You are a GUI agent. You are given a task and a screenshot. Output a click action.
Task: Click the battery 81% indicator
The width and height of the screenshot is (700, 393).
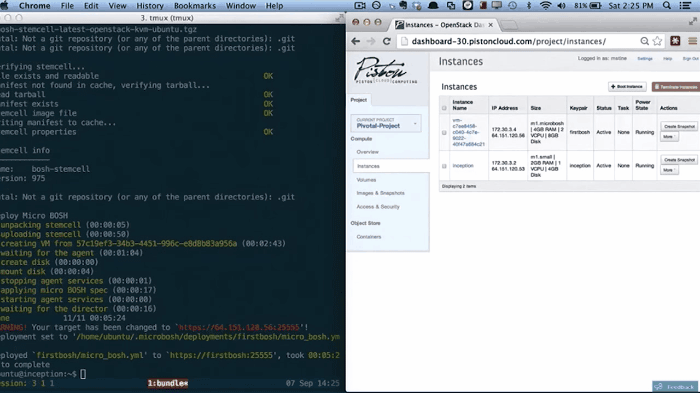[588, 6]
